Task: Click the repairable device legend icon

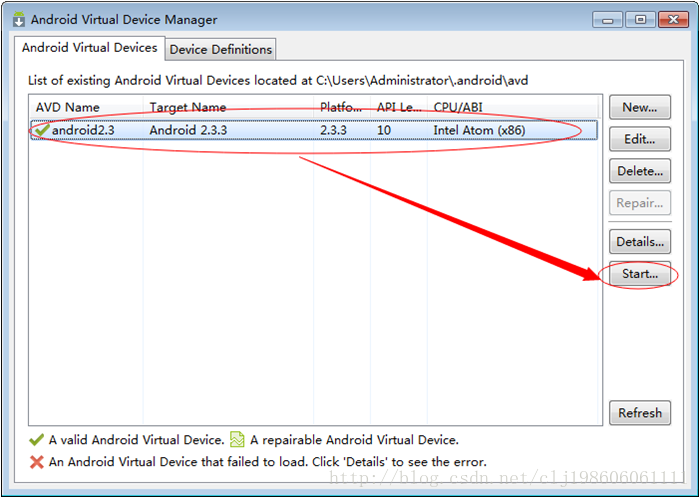Action: (x=237, y=440)
